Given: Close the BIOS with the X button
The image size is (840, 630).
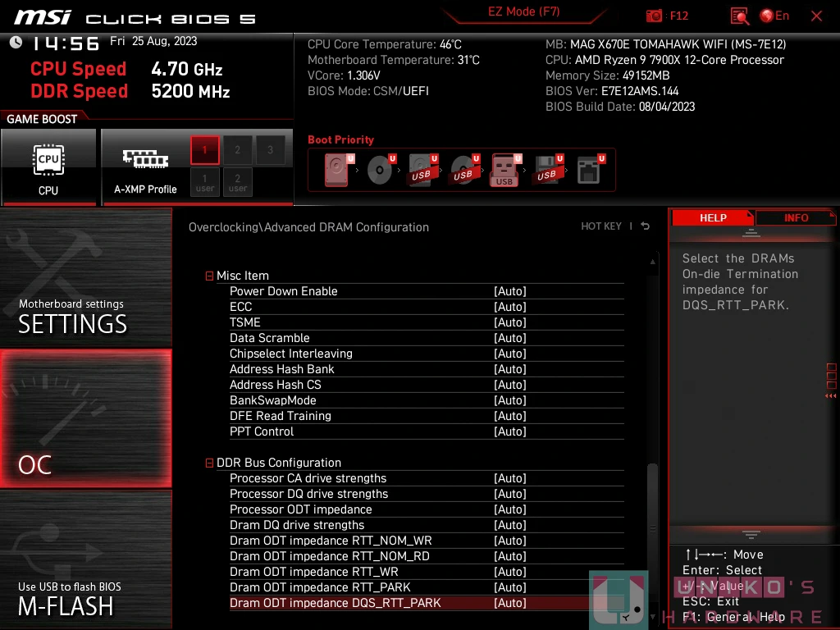Looking at the screenshot, I should pos(816,16).
